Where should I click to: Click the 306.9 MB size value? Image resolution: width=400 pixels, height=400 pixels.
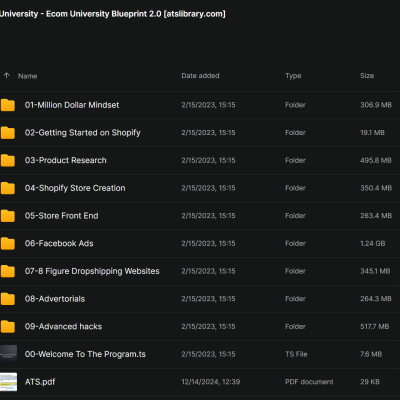(x=376, y=105)
